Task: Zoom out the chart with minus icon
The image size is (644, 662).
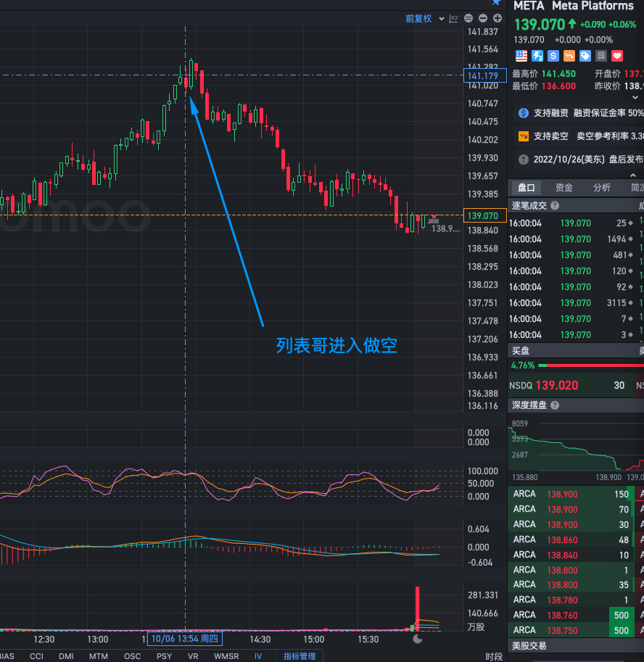Action: click(483, 18)
